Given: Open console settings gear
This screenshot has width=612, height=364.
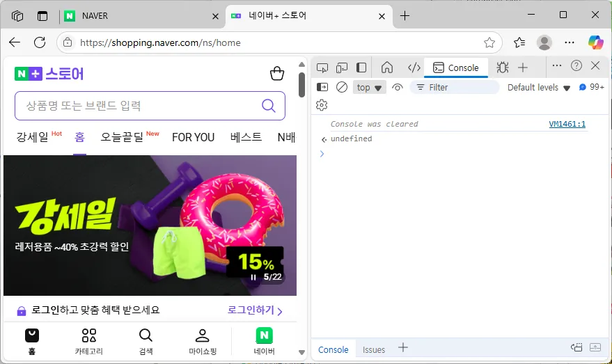Looking at the screenshot, I should pos(322,105).
